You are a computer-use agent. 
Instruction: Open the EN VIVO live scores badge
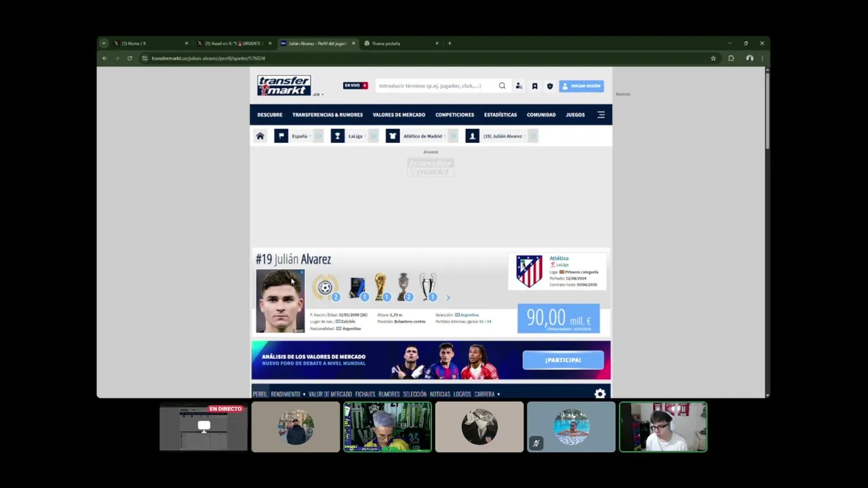coord(355,86)
